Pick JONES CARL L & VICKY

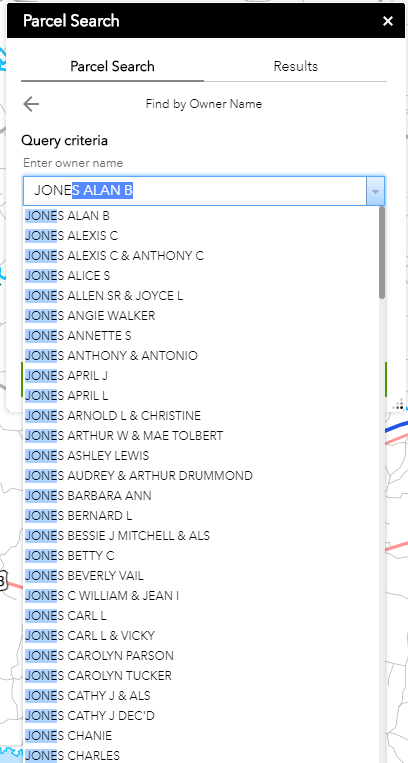[x=201, y=635]
